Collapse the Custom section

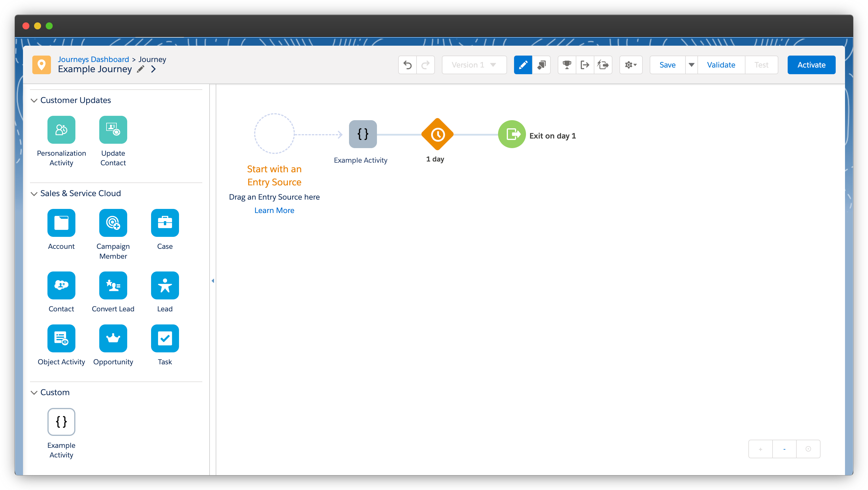coord(34,393)
